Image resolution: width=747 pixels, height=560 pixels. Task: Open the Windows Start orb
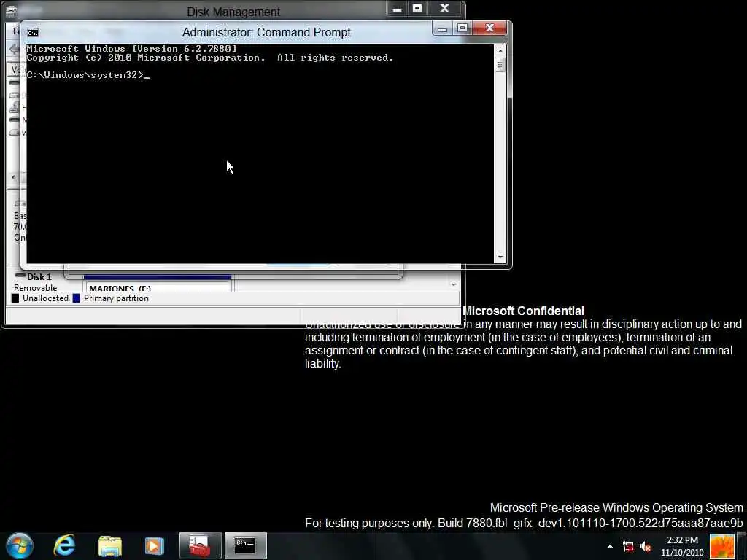19,545
